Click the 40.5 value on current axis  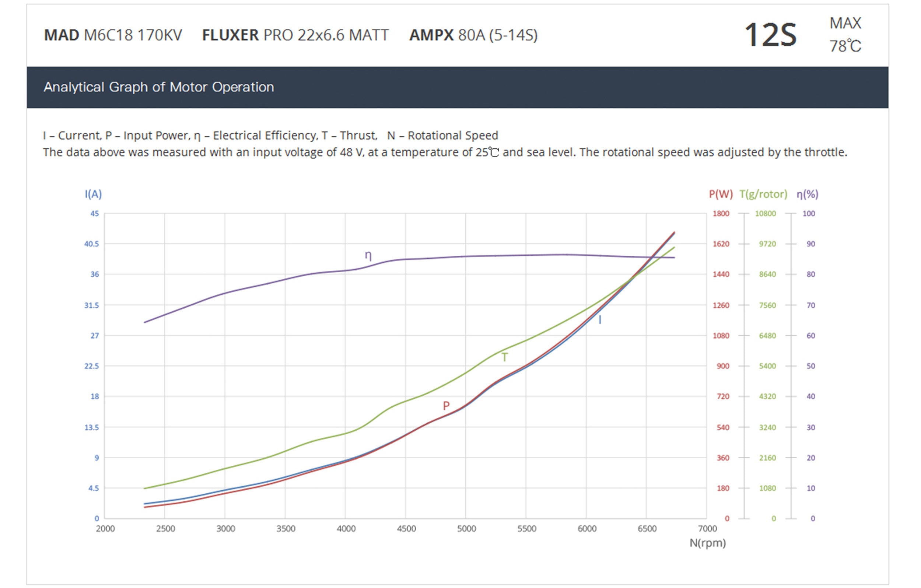pos(91,244)
